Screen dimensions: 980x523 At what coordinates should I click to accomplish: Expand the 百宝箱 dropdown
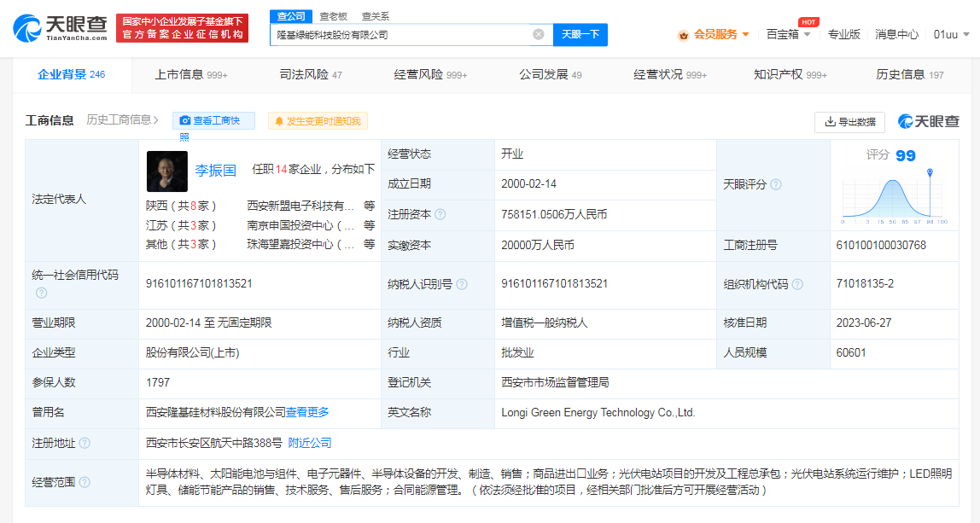click(788, 34)
